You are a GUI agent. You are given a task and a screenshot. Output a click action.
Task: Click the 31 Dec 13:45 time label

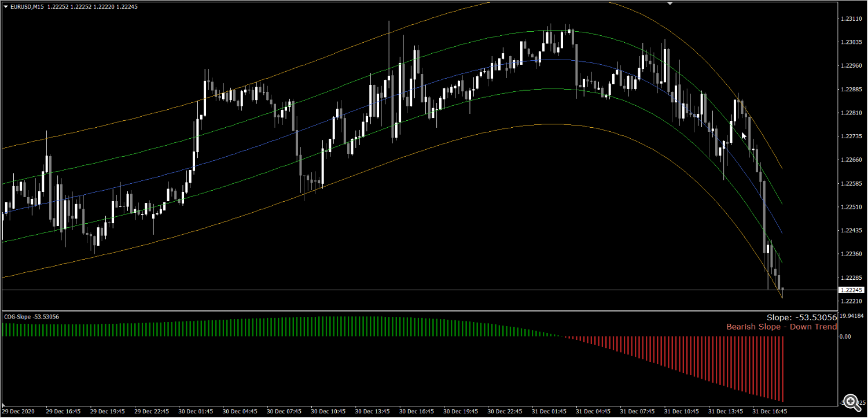pos(726,412)
